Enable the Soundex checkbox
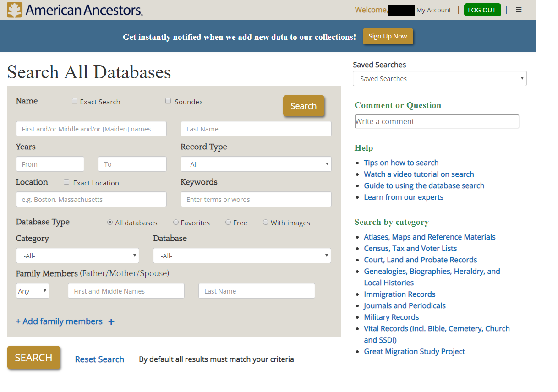Screen dimensions: 558x392 pos(168,101)
